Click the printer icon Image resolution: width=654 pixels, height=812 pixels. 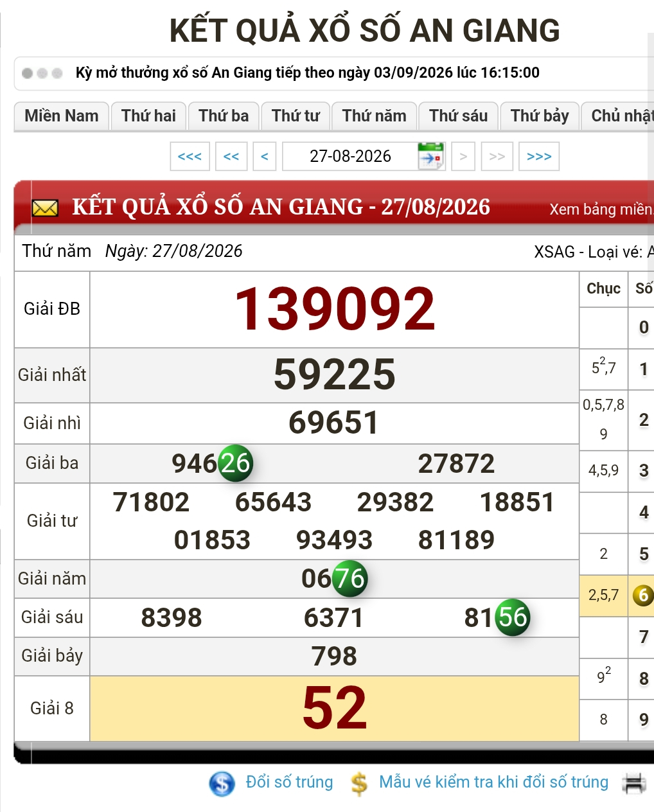point(634,783)
